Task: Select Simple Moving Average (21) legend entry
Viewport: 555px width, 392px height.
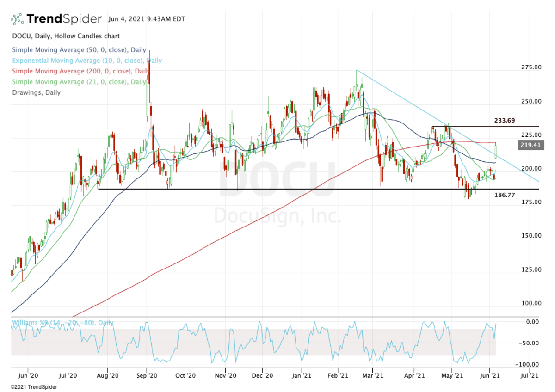Action: coord(79,82)
